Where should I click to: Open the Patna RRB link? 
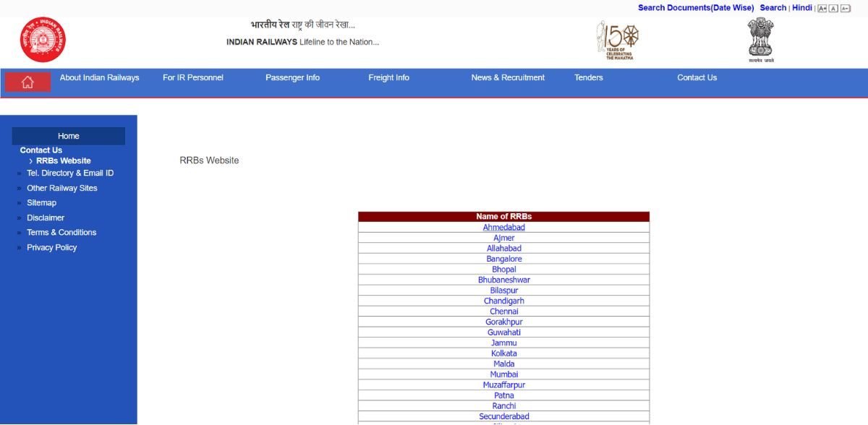coord(504,395)
